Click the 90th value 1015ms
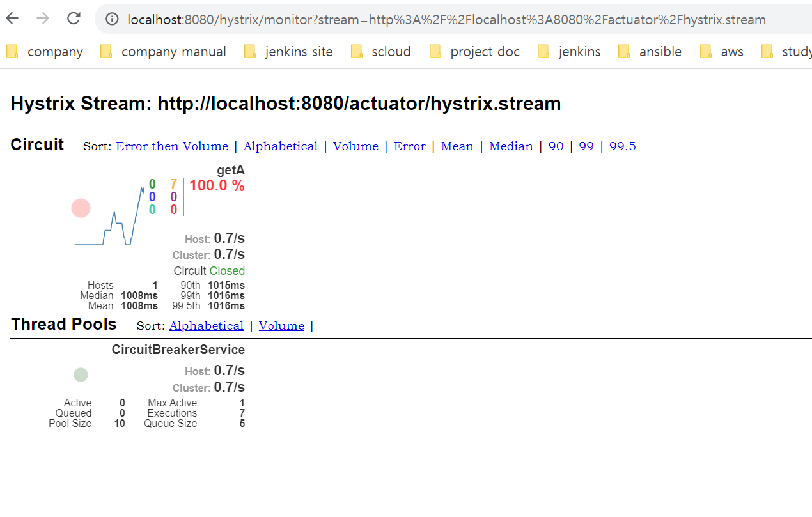The width and height of the screenshot is (812, 517). click(226, 286)
